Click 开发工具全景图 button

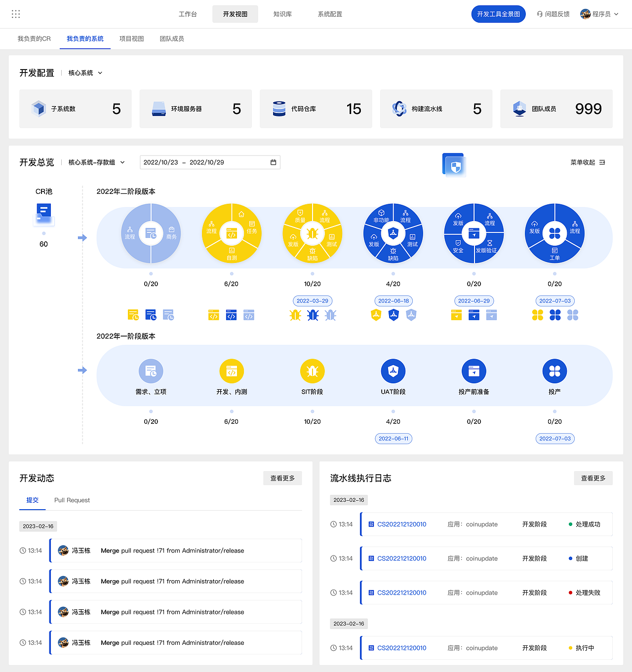(498, 14)
